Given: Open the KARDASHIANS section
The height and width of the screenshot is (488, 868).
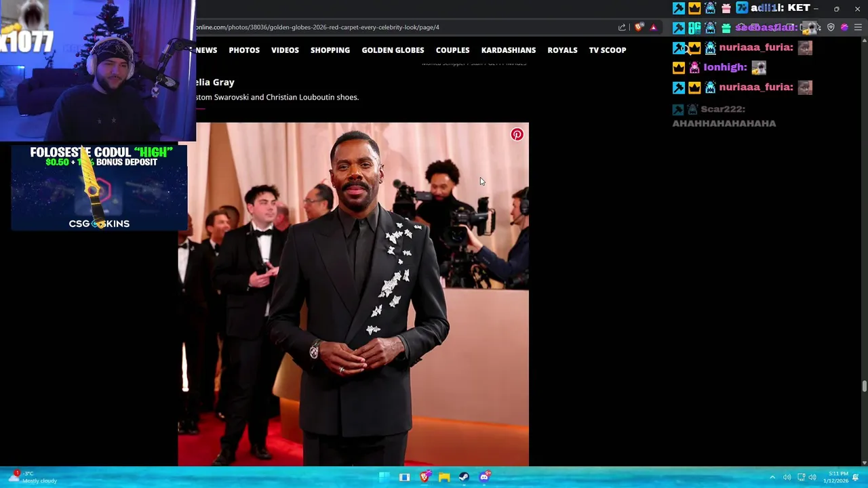Looking at the screenshot, I should tap(509, 50).
